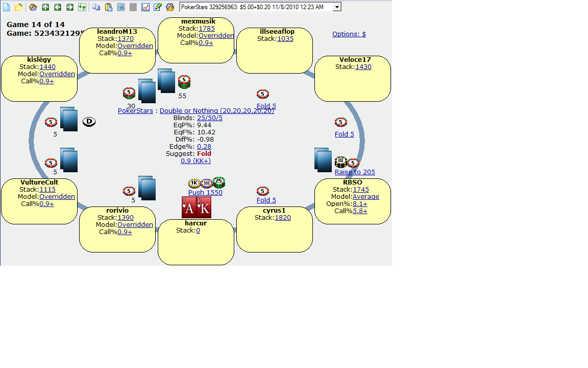Edit cyrus1's stack 1820

283,218
